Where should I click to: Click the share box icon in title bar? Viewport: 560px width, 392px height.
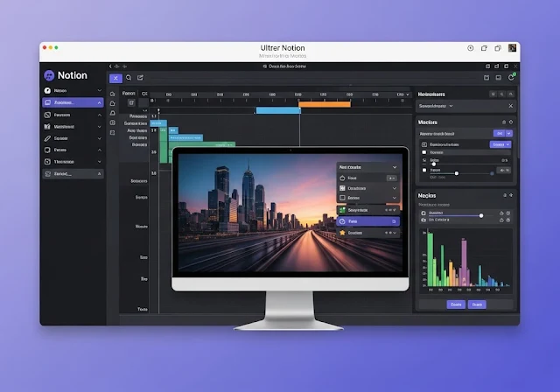[x=484, y=48]
